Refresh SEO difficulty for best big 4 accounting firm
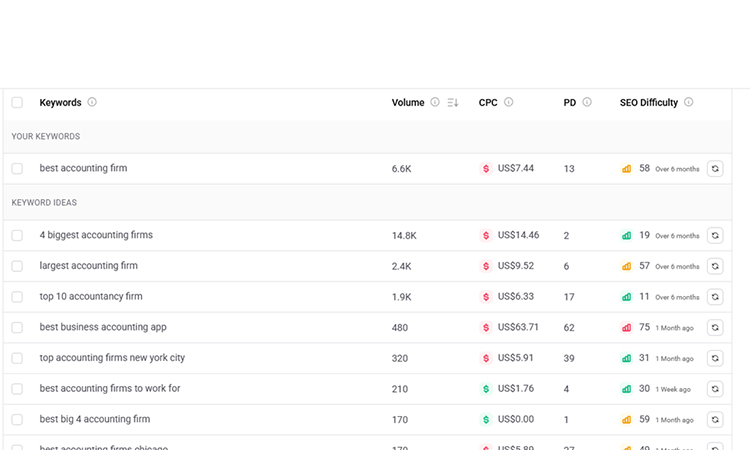The height and width of the screenshot is (450, 750). point(715,419)
